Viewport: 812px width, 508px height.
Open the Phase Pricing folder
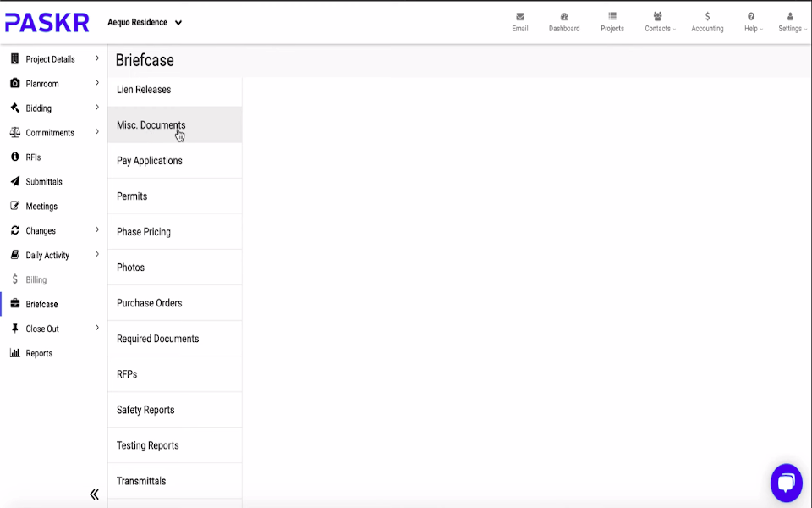(x=174, y=232)
